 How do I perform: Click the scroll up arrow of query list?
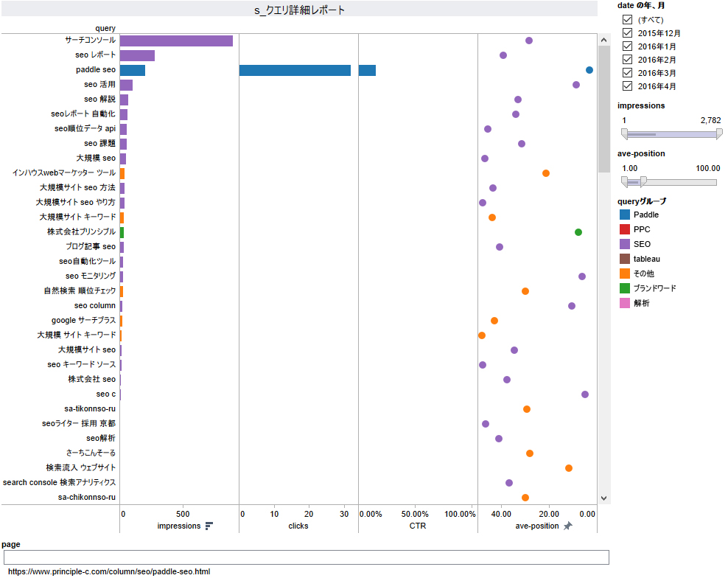tap(604, 40)
